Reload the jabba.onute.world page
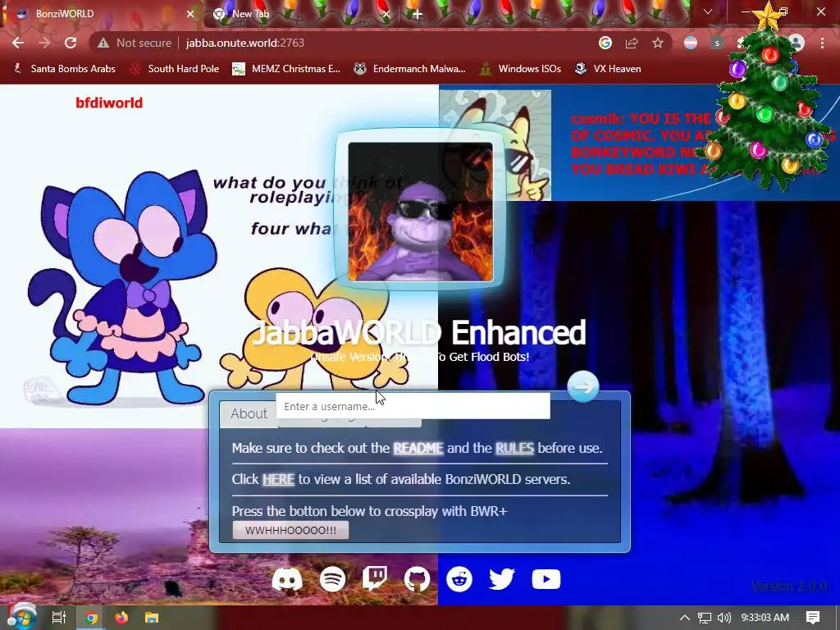Screen dimensions: 840x630 (71, 43)
